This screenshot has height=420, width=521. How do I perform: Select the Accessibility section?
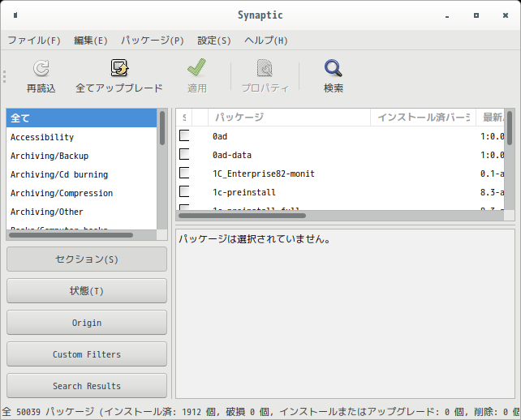pyautogui.click(x=81, y=137)
